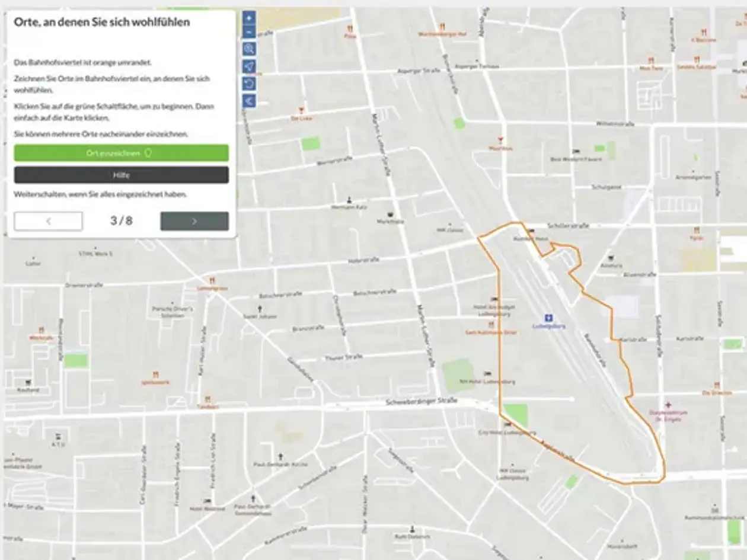This screenshot has width=747, height=560.
Task: Click the green park inside orange boundary
Action: 516,415
